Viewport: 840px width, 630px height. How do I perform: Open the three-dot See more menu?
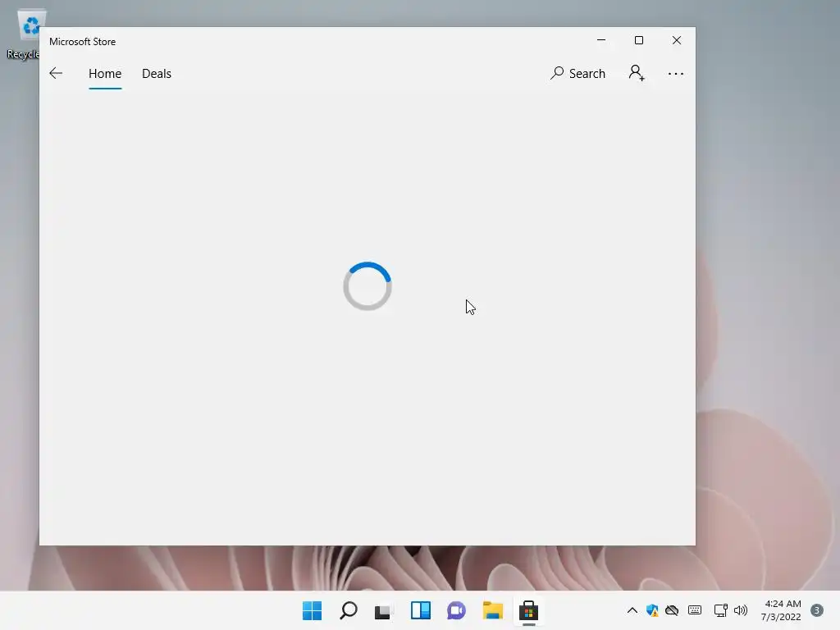click(676, 73)
